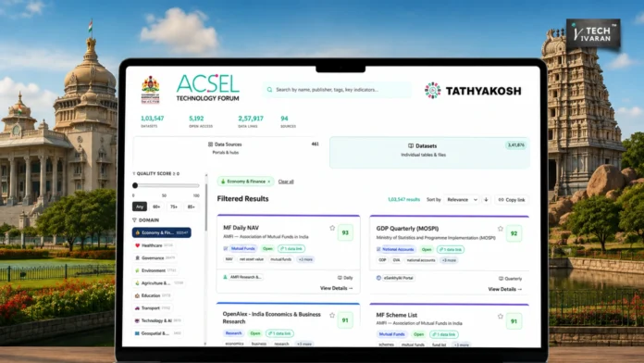Click the Mutual Funds tag on MF Daily NAV
644x363 pixels.
[242, 249]
